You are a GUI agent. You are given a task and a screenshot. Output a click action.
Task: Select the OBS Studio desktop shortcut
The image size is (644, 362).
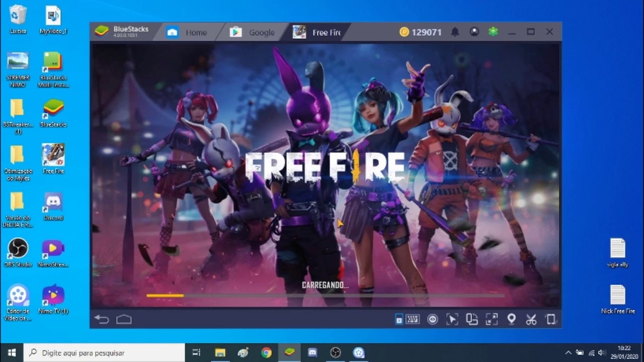point(18,253)
